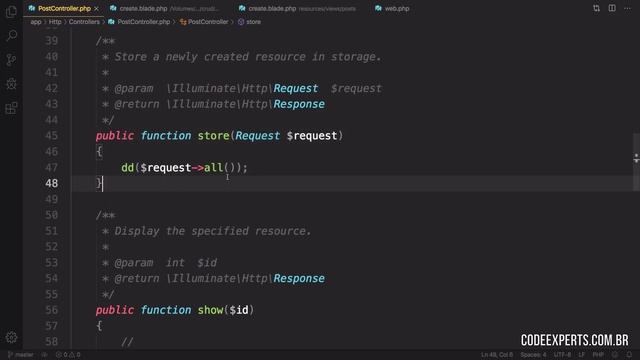Click comment 'Store a newly created resource in storage.'
Image resolution: width=640 pixels, height=360 pixels.
click(x=248, y=57)
